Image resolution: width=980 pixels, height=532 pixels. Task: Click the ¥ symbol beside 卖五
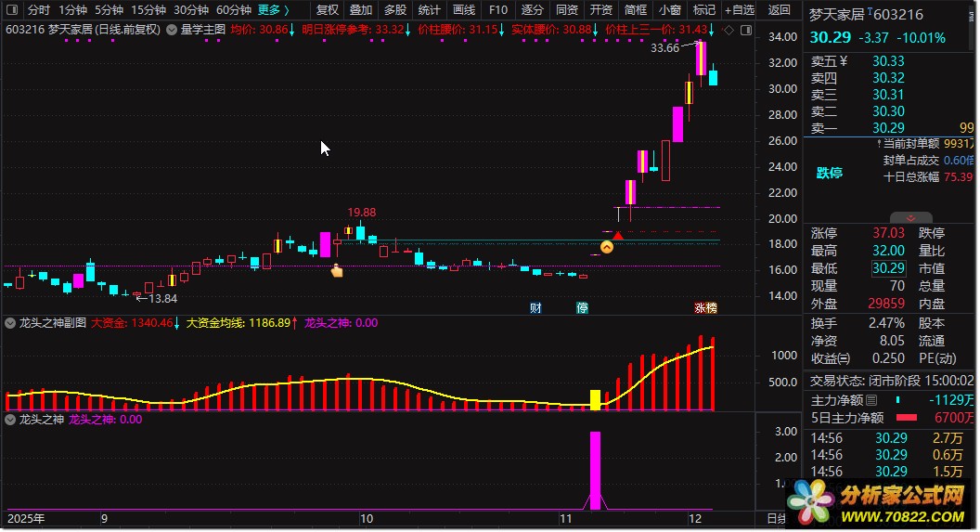(x=844, y=60)
